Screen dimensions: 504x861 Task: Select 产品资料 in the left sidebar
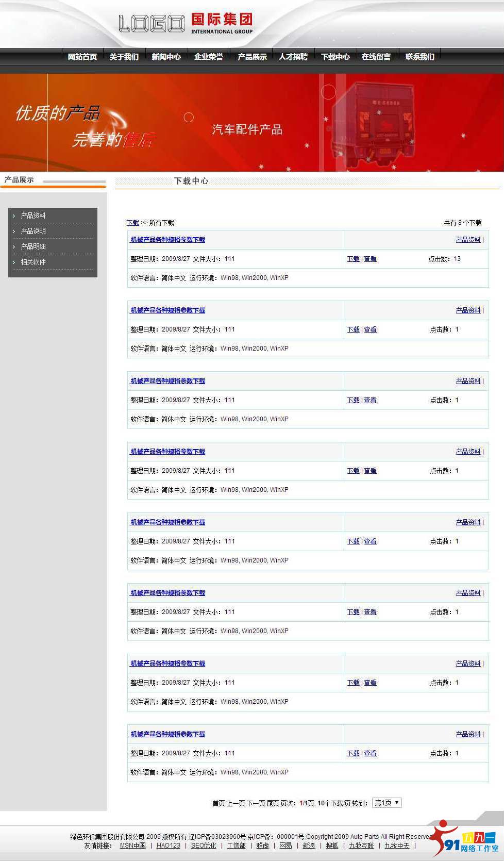point(33,216)
